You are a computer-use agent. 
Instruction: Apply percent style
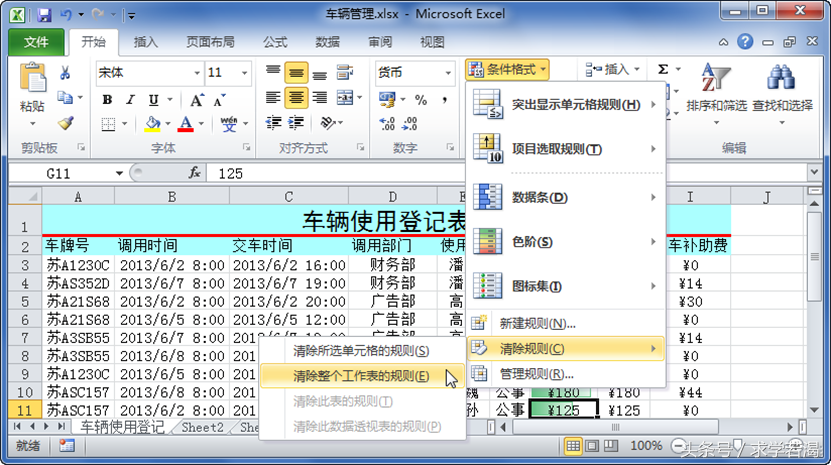pyautogui.click(x=421, y=99)
